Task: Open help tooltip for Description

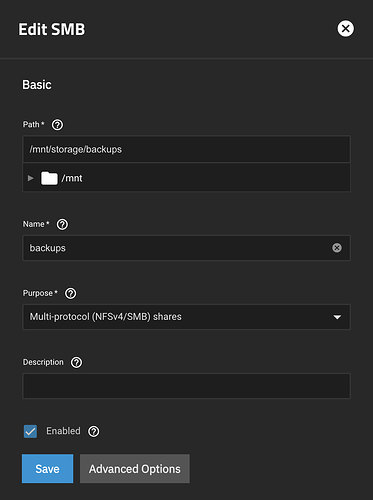Action: (76, 362)
